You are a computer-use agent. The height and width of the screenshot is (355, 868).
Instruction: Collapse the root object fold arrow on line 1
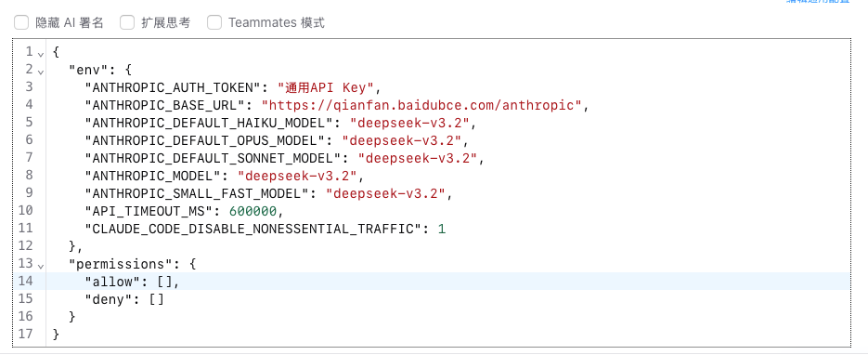(41, 54)
